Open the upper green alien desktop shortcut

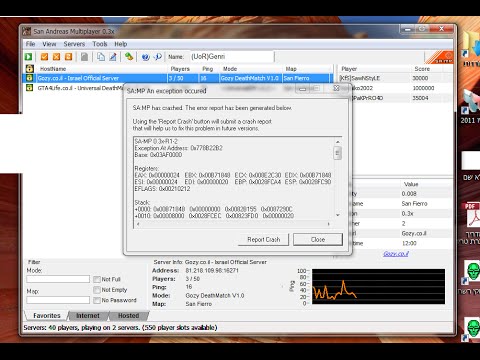tap(473, 272)
